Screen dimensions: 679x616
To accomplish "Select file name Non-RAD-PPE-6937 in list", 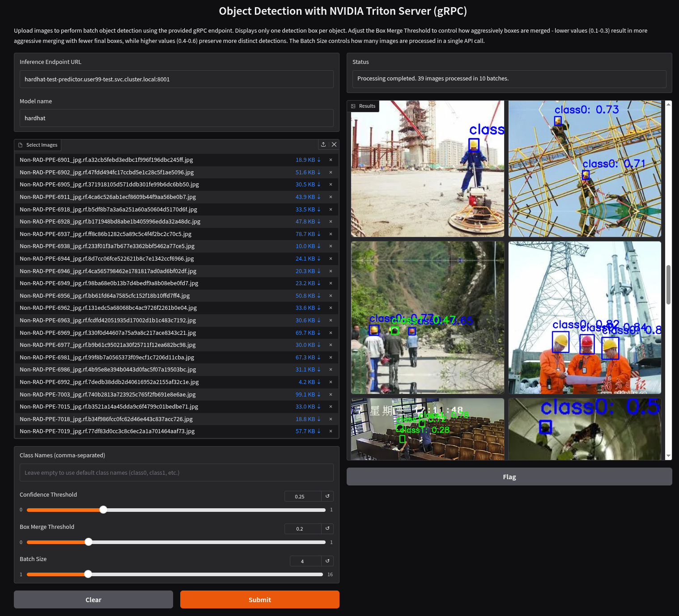I will point(106,234).
